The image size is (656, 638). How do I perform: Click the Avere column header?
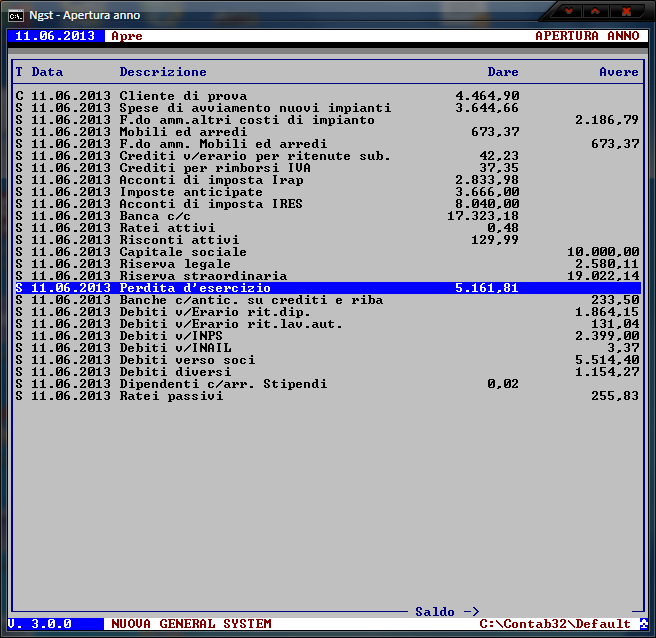tap(618, 72)
